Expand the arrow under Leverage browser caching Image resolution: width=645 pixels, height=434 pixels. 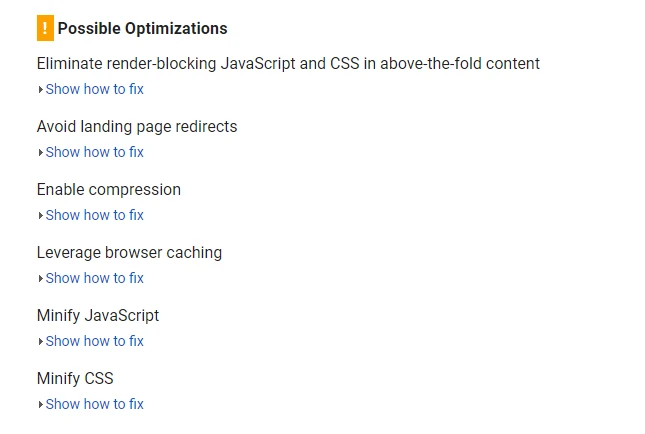coord(40,279)
